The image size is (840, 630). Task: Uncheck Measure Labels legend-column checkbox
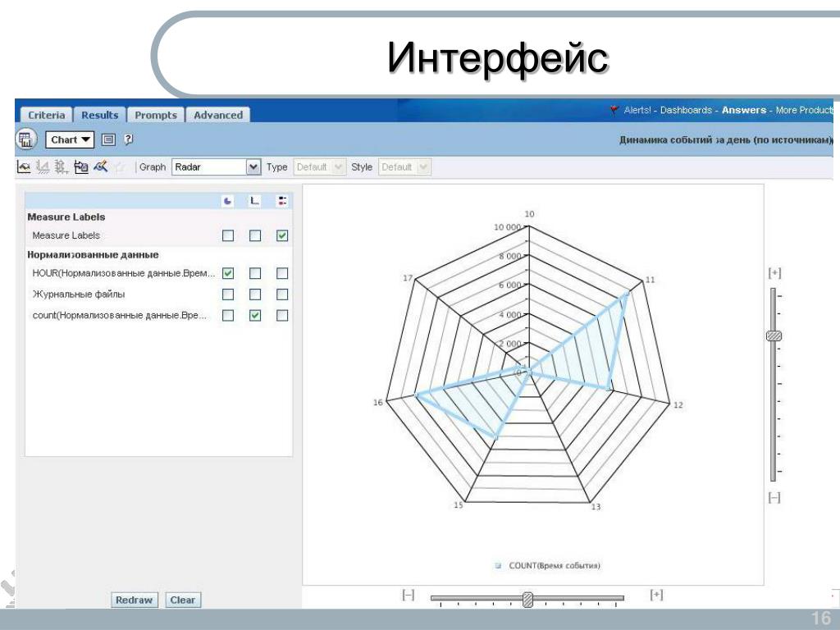[x=282, y=235]
